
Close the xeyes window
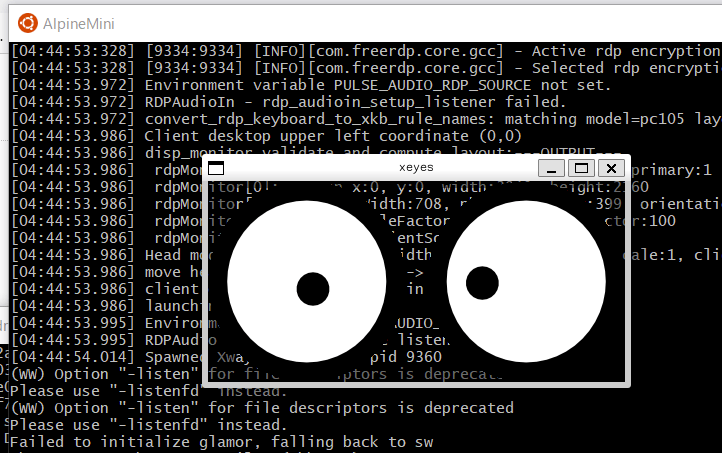click(611, 168)
